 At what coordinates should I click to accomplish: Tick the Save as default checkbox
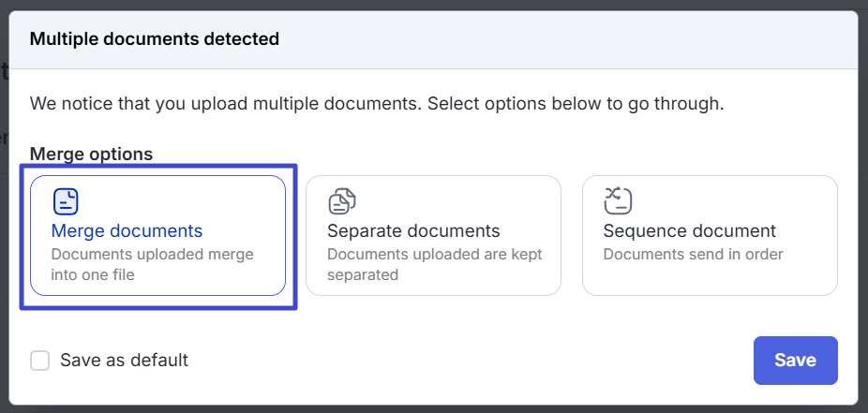tap(39, 361)
